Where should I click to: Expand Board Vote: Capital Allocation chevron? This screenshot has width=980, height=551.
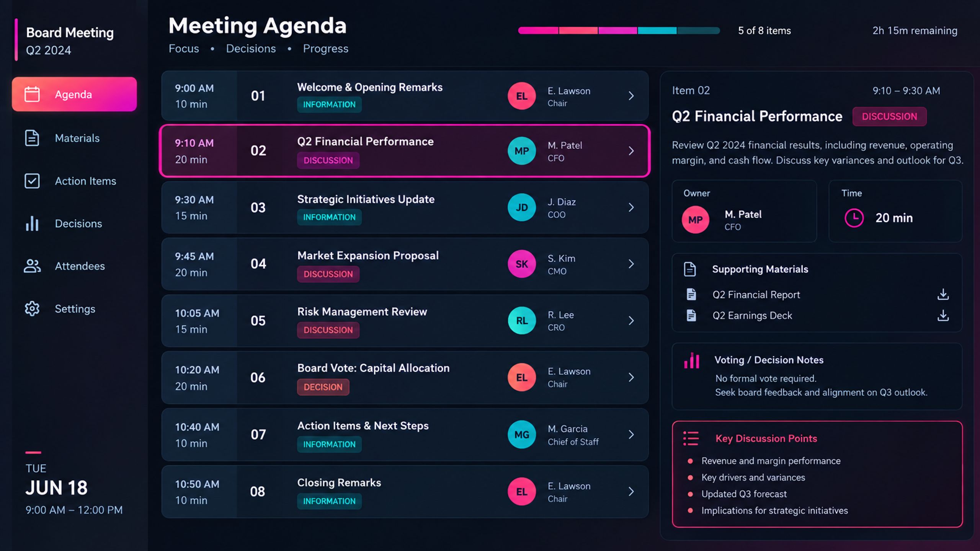[631, 377]
